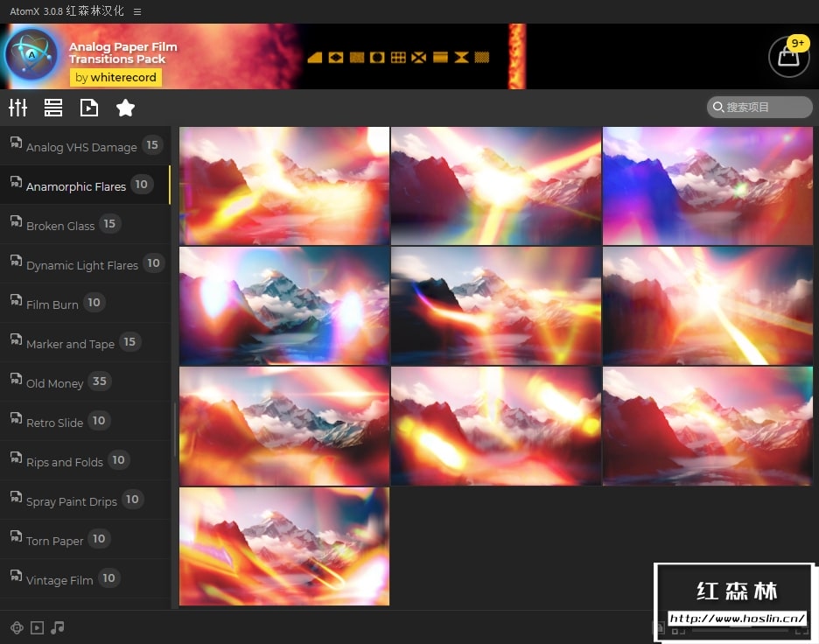
Task: Choose the thumbnail with curved orange streak over dark mountain
Action: pos(495,305)
